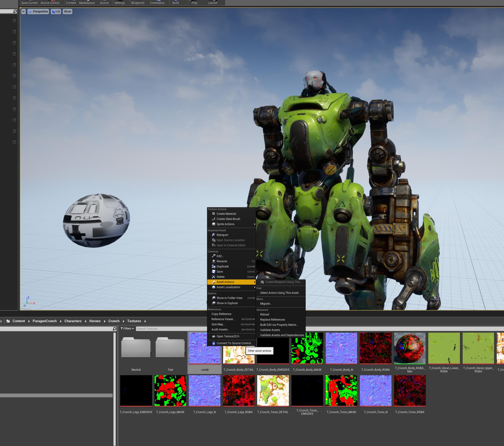504x446 pixels.
Task: Click Asset Actions in context menu
Action: click(226, 282)
